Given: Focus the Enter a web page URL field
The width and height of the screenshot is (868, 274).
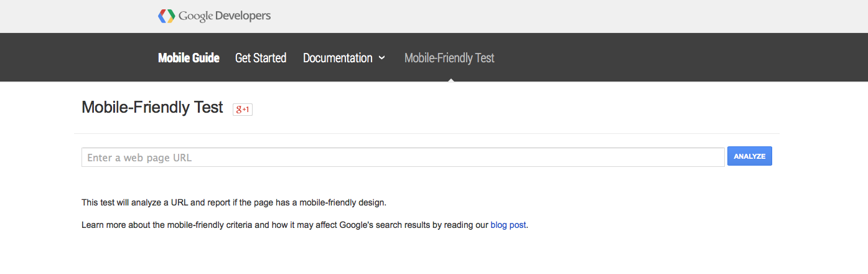Looking at the screenshot, I should click(403, 158).
